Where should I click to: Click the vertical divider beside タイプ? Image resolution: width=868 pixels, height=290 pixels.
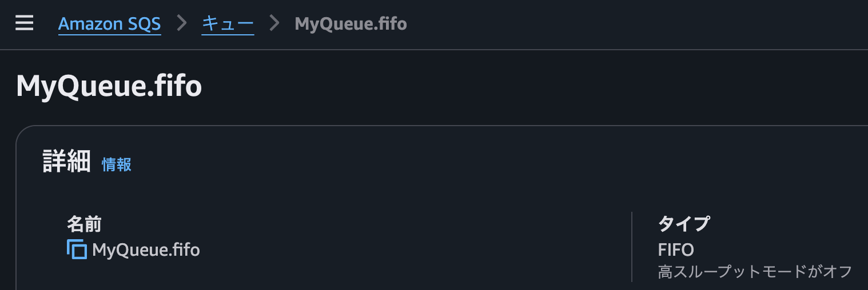[x=632, y=247]
